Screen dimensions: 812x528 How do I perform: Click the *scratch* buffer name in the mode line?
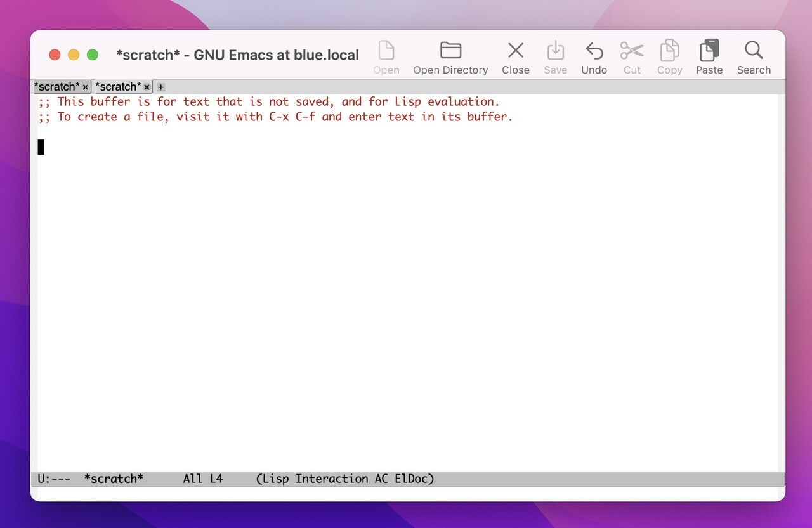(114, 479)
